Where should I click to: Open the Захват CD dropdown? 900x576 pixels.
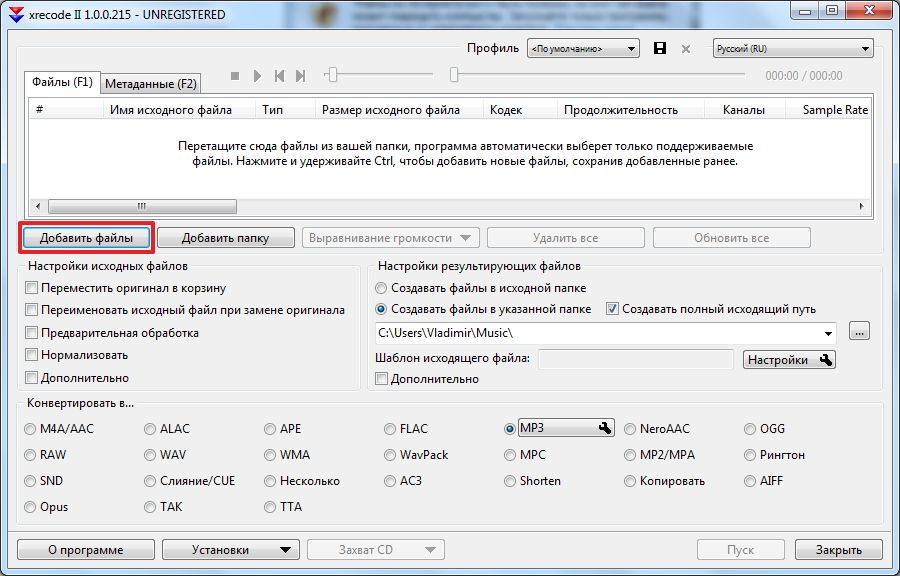(375, 550)
